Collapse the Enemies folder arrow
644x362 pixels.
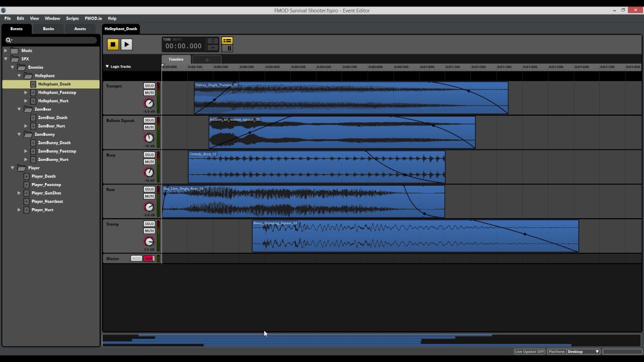13,67
